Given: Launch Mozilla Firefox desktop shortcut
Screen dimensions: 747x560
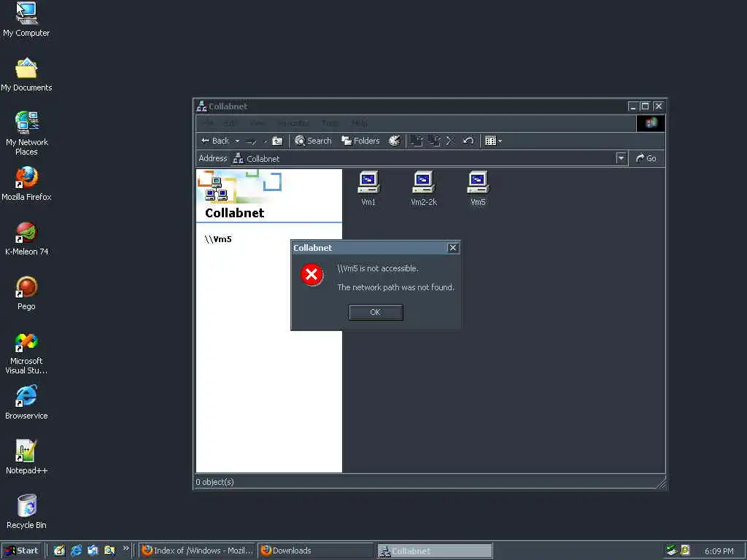Looking at the screenshot, I should tap(26, 184).
